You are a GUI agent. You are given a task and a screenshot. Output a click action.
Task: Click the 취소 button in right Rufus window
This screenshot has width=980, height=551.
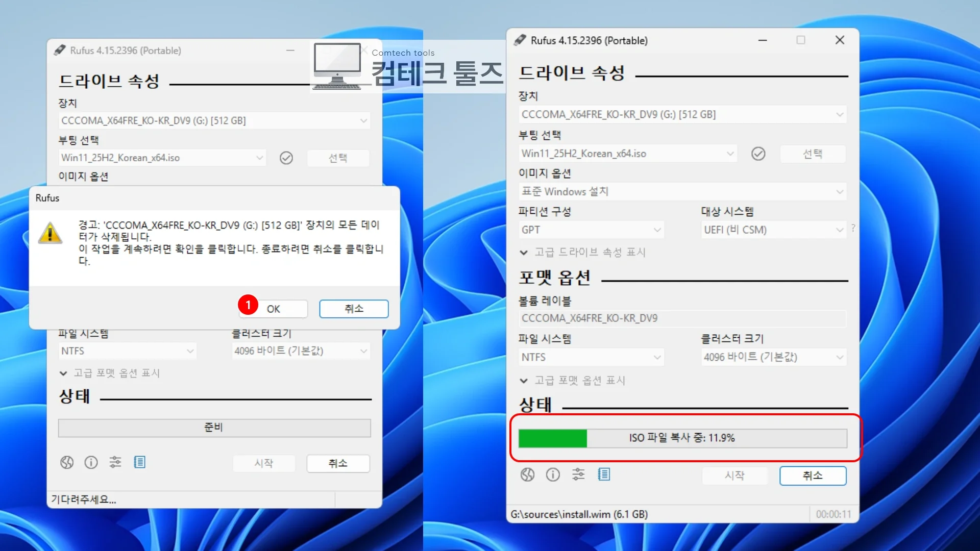pyautogui.click(x=813, y=475)
